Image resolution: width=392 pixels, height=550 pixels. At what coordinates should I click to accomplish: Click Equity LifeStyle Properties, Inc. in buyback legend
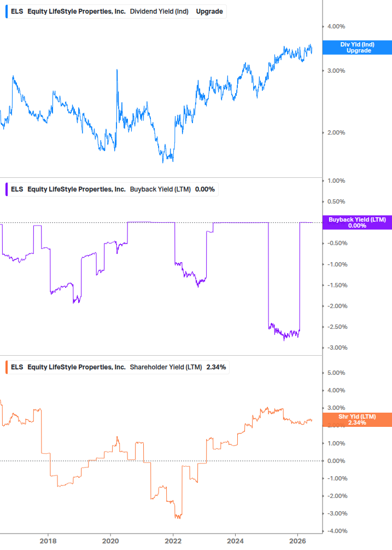77,189
